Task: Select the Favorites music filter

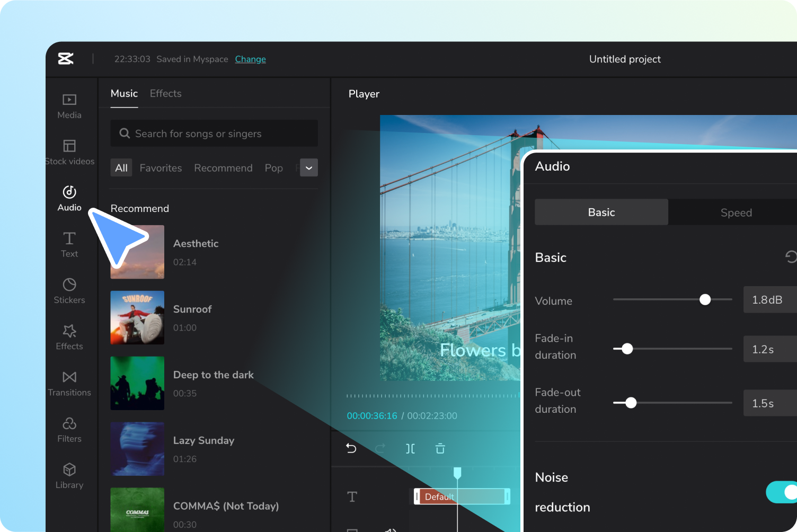Action: [161, 168]
